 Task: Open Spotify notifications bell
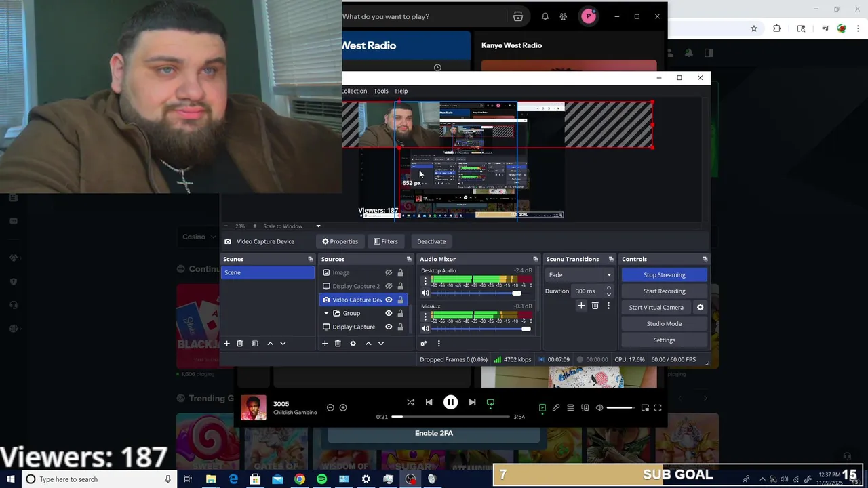coord(545,16)
